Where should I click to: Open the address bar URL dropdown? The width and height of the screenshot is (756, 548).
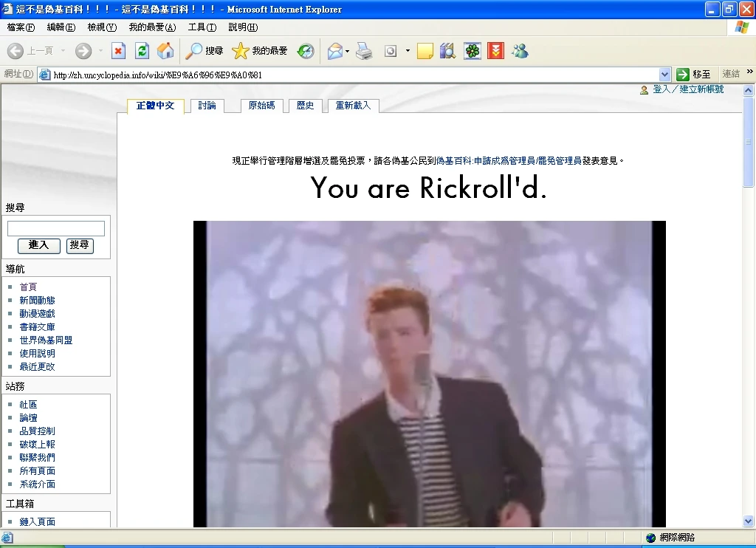point(665,75)
